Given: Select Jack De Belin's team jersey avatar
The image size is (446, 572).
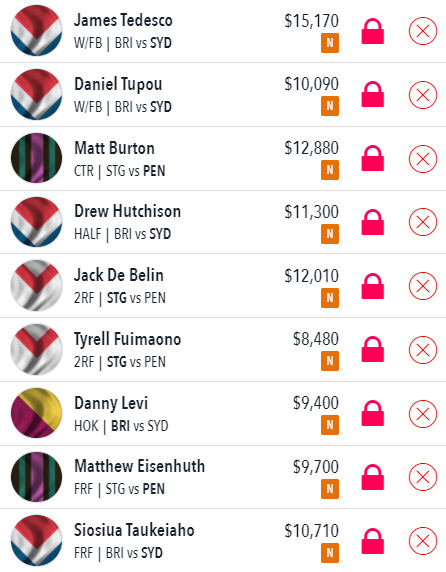Looking at the screenshot, I should click(x=36, y=286).
